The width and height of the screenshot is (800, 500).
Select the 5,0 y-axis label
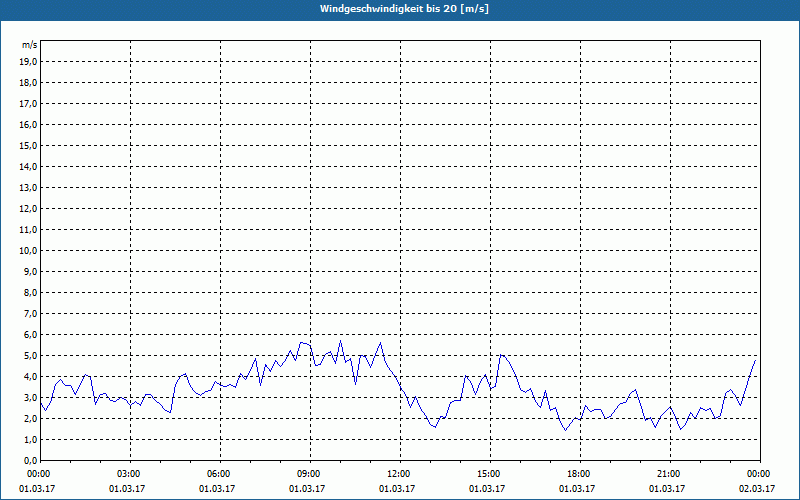[30, 356]
